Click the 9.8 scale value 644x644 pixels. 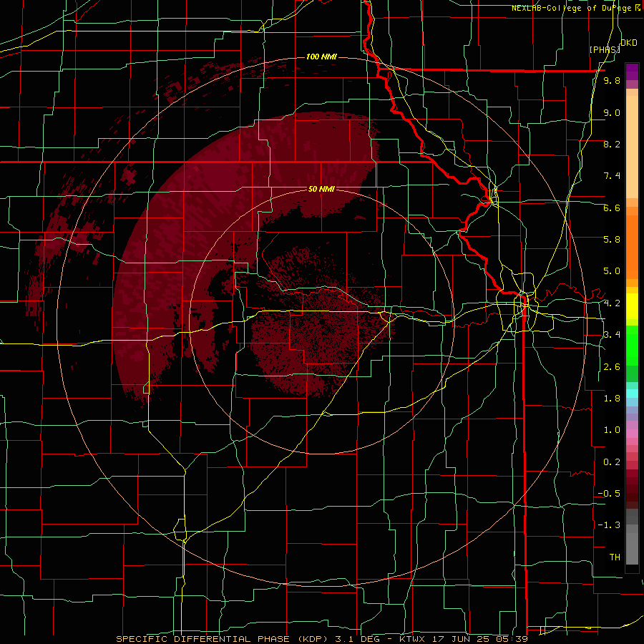(x=612, y=80)
